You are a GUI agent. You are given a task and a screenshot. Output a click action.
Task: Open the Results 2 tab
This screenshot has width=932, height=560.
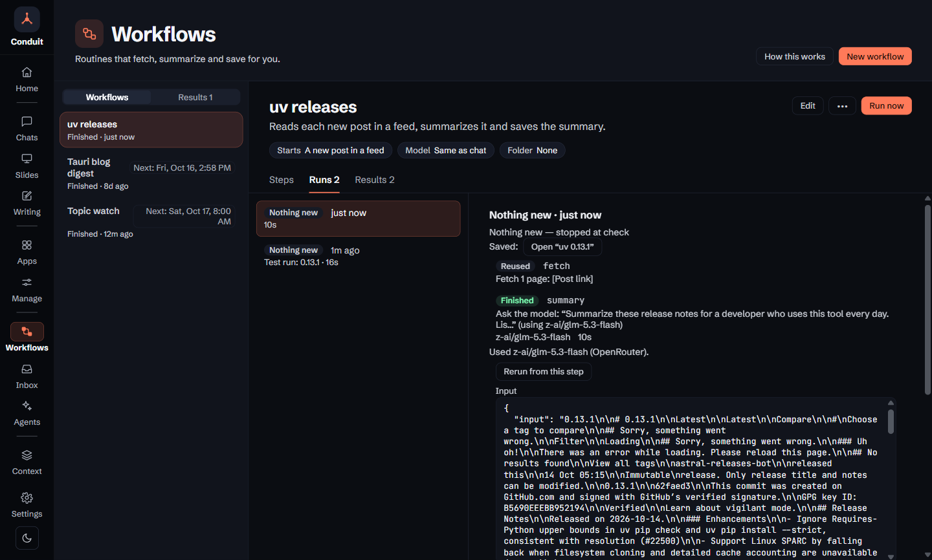pyautogui.click(x=375, y=180)
